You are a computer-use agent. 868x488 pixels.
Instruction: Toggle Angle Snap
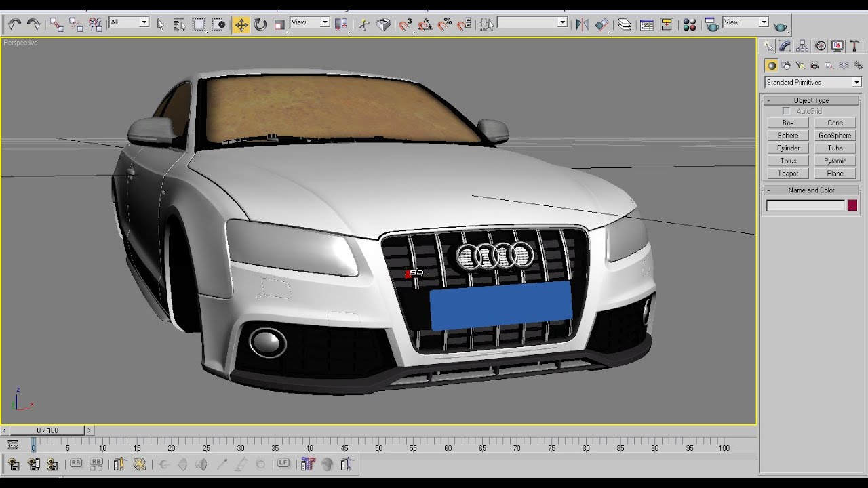(425, 24)
